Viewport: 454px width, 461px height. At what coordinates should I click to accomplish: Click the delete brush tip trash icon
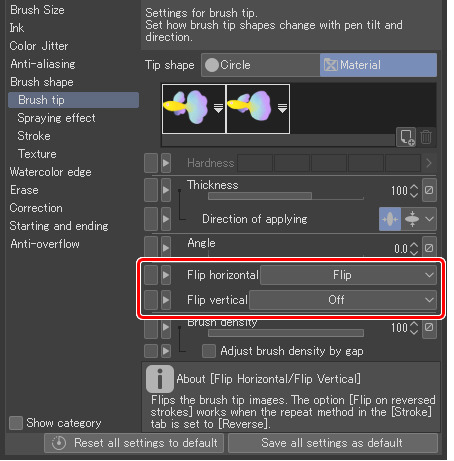click(x=426, y=137)
